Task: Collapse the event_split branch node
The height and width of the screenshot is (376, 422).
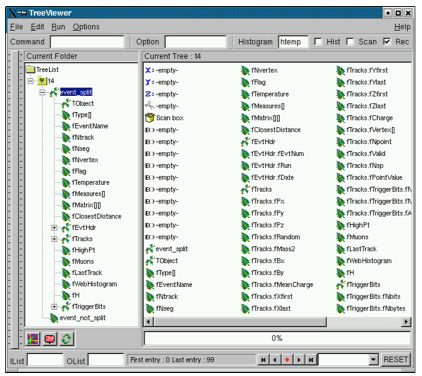Action: (42, 92)
